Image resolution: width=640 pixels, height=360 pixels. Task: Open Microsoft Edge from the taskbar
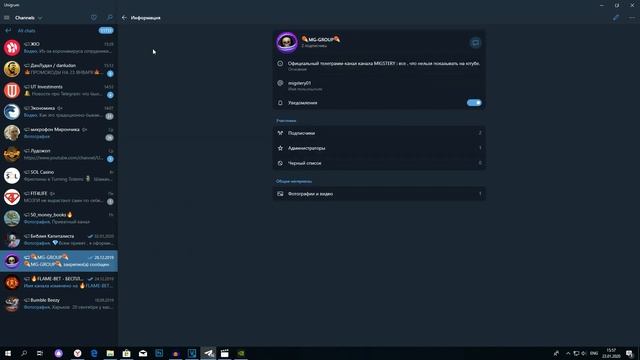tap(94, 353)
